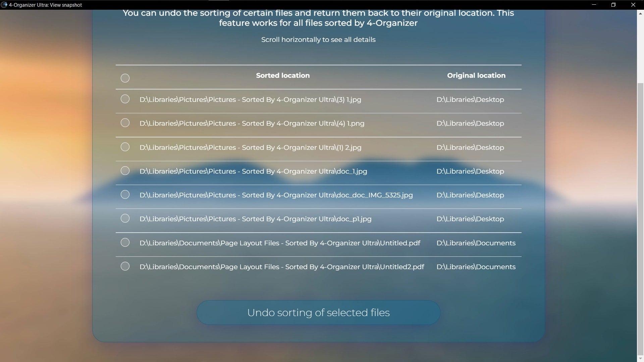Select the checkbox for (3) 1.jpg row
Viewport: 644px width, 362px height.
click(x=125, y=99)
